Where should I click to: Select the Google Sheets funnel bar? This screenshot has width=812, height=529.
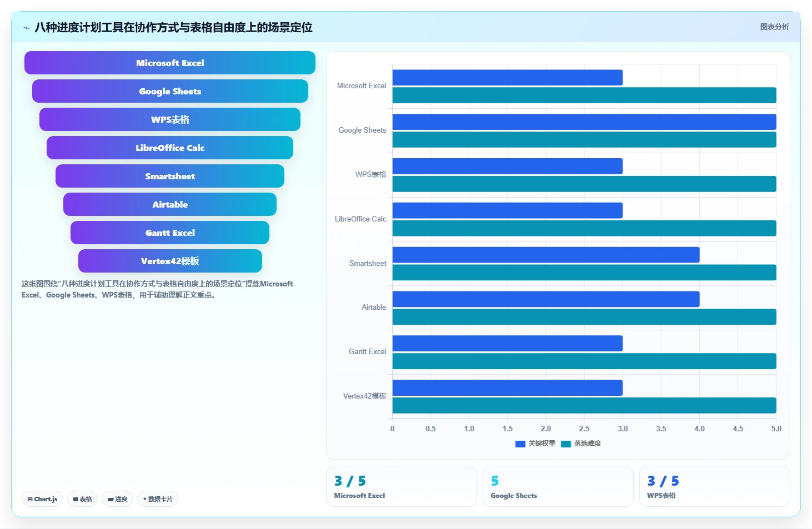[170, 91]
